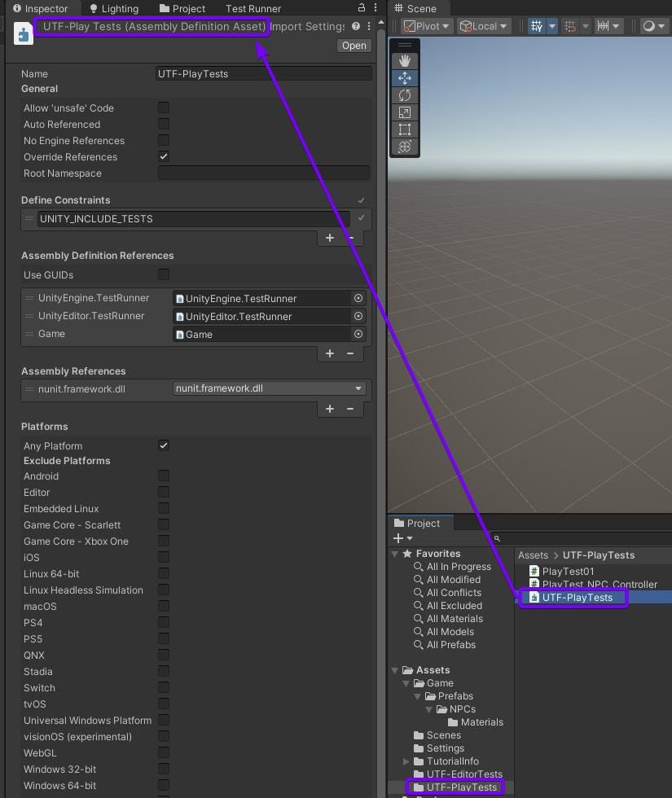Image resolution: width=672 pixels, height=798 pixels.
Task: Enable No Engine References checkbox
Action: [164, 140]
